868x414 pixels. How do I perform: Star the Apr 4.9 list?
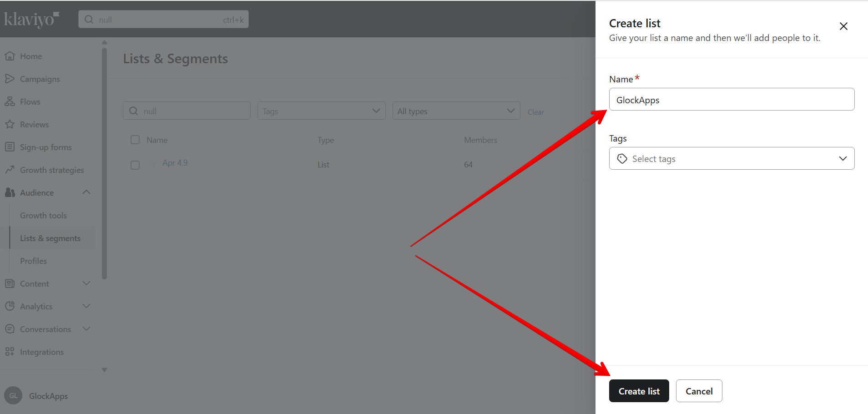click(x=152, y=163)
